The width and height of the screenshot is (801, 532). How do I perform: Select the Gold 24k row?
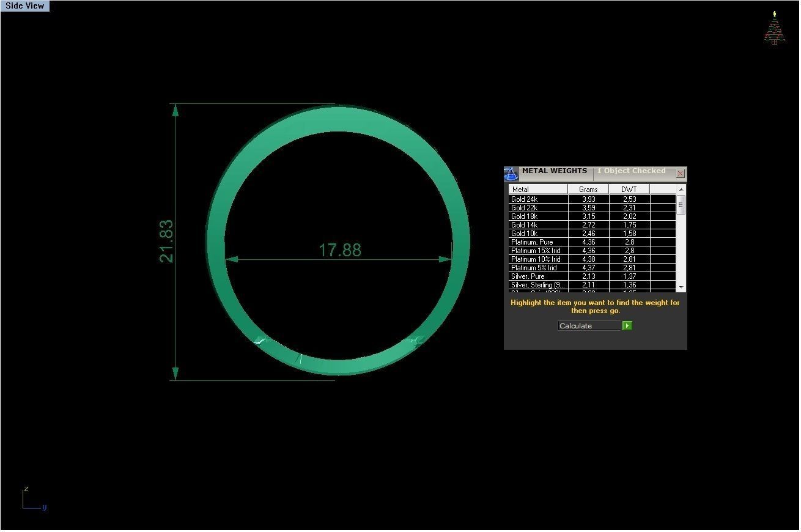pyautogui.click(x=592, y=199)
